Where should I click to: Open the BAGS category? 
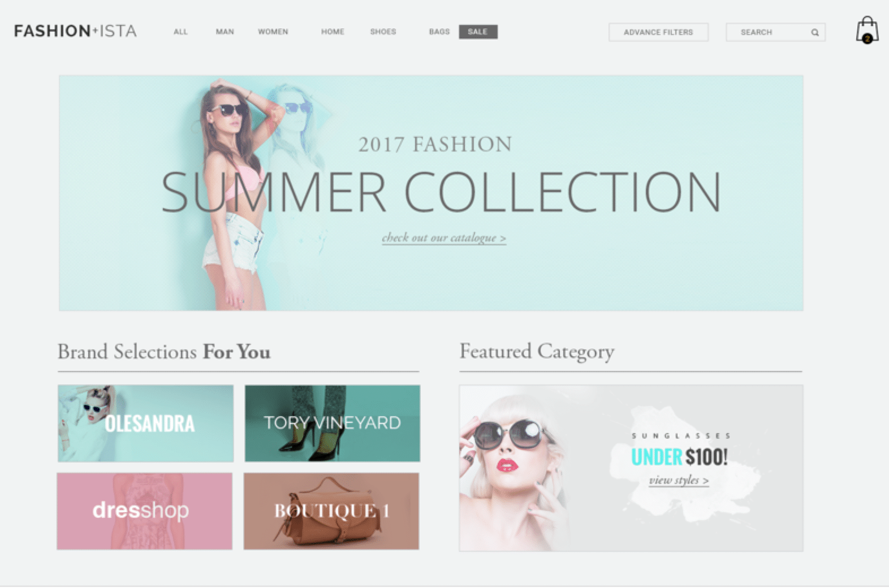439,32
